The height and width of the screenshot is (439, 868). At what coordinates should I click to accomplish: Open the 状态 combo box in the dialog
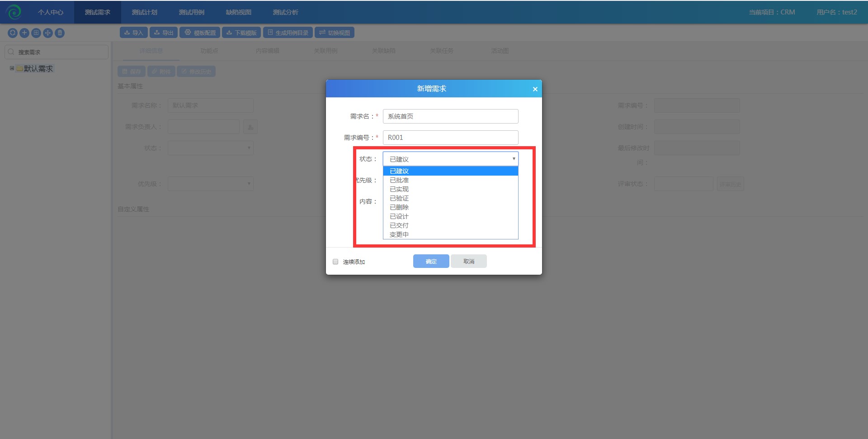click(x=451, y=159)
